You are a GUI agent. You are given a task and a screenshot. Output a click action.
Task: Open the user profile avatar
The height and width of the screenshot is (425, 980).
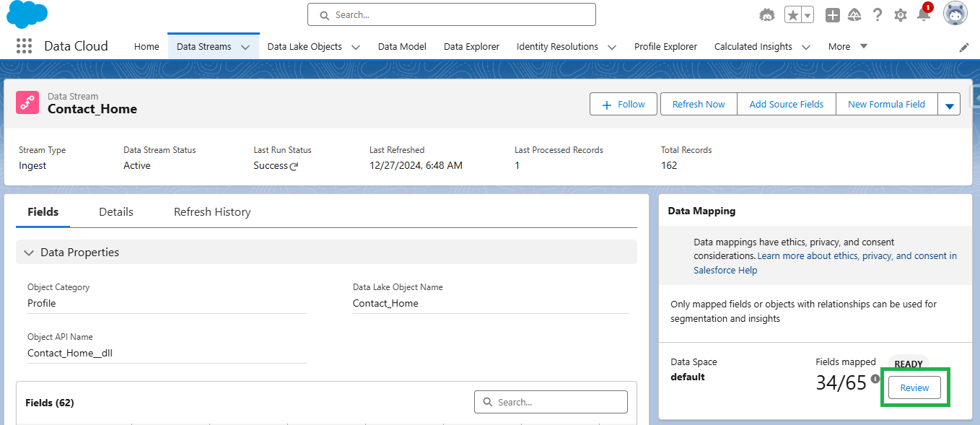[x=955, y=14]
